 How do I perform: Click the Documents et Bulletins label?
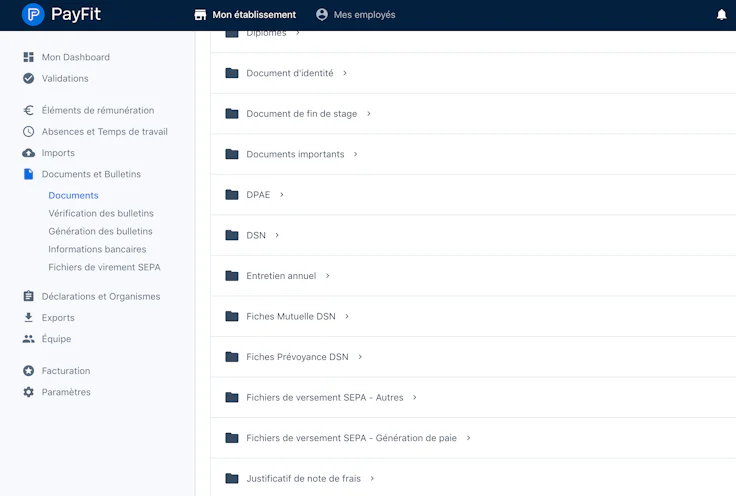[x=91, y=174]
